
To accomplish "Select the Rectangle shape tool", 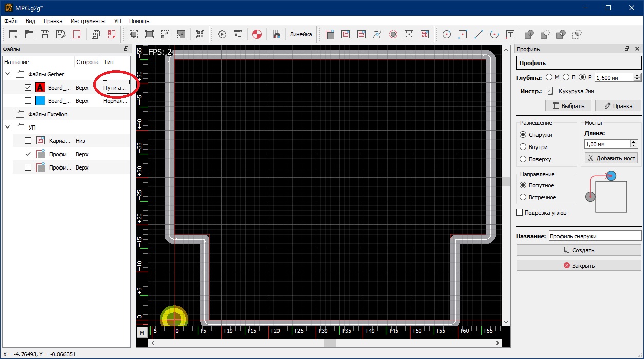I will coord(463,34).
